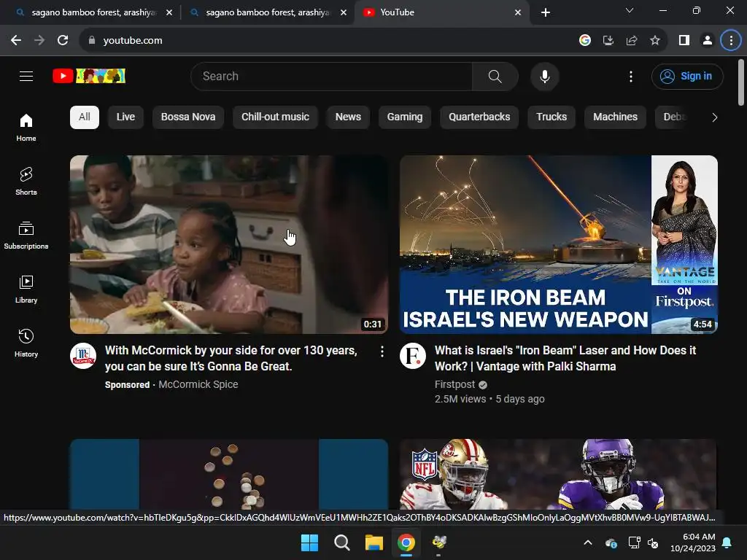Select the All category chip
This screenshot has height=560, width=747.
(x=85, y=117)
